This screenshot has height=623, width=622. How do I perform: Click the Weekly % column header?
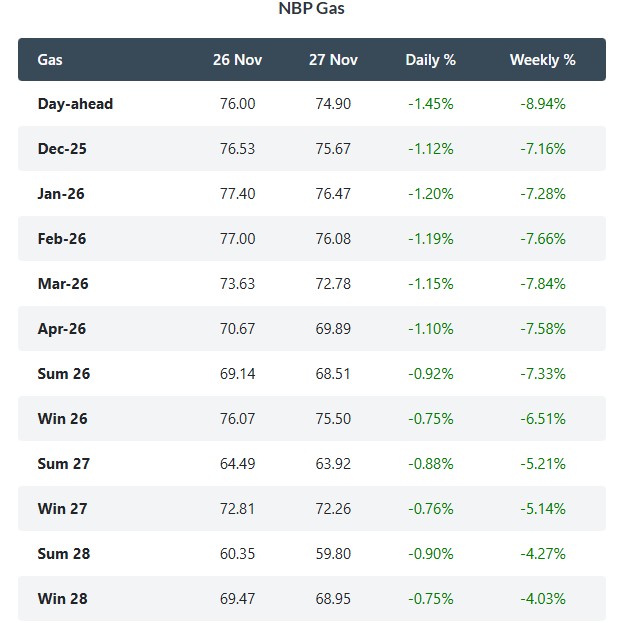pyautogui.click(x=542, y=60)
